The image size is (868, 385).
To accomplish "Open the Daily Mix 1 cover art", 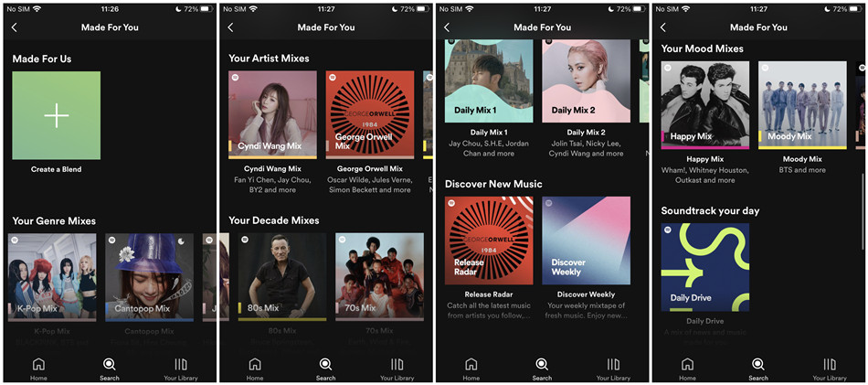I will pyautogui.click(x=489, y=80).
